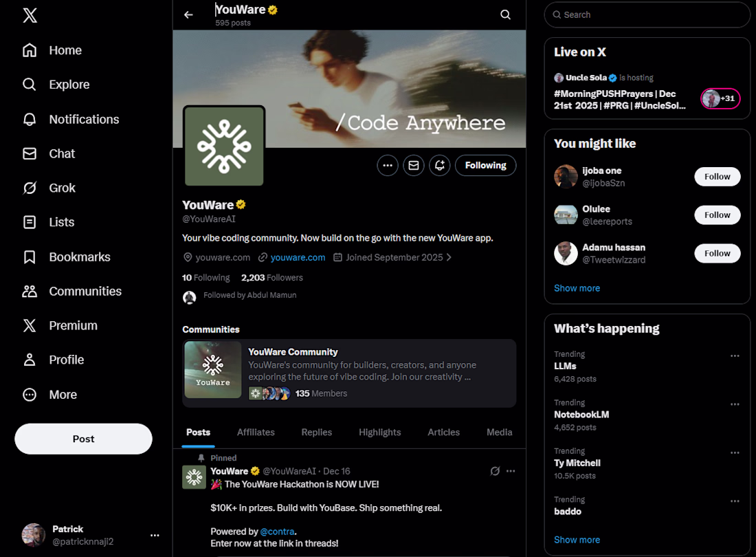Image resolution: width=756 pixels, height=557 pixels.
Task: Click Followed by Abdul Mamun
Action: [249, 295]
